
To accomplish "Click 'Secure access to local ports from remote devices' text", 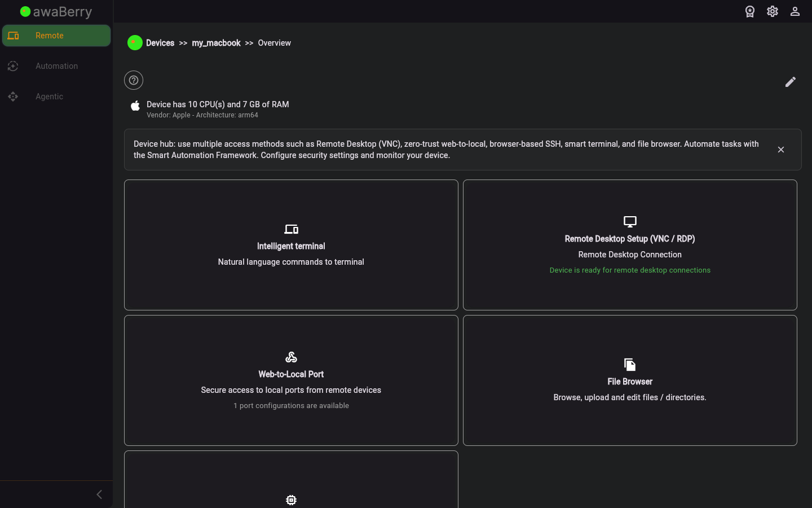I will click(291, 390).
